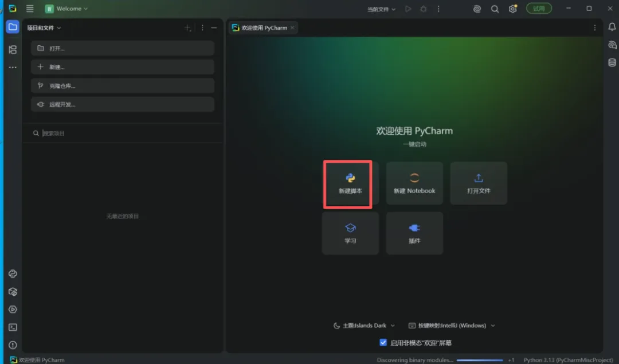The width and height of the screenshot is (619, 364).
Task: Open the Services tool window
Action: click(13, 310)
